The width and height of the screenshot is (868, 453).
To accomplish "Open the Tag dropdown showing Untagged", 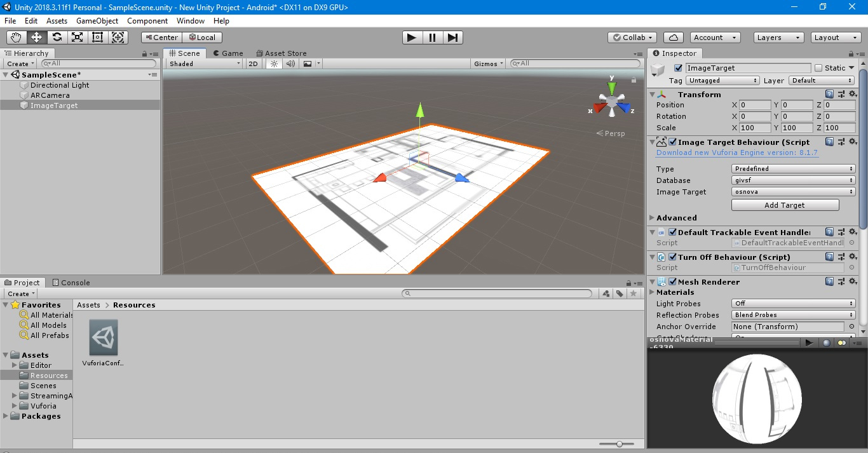I will (x=722, y=81).
